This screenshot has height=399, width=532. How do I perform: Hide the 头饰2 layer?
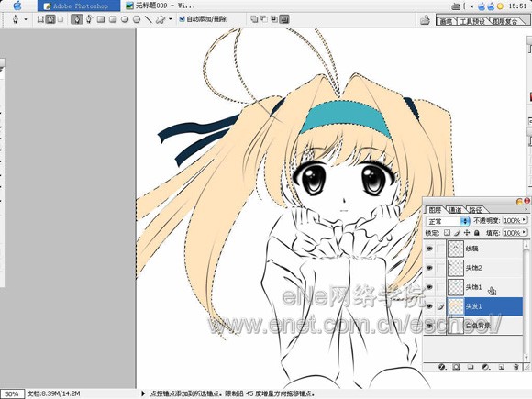coord(429,268)
